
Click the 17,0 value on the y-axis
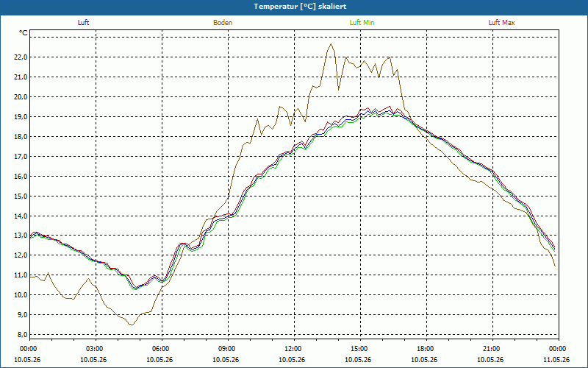(x=21, y=157)
